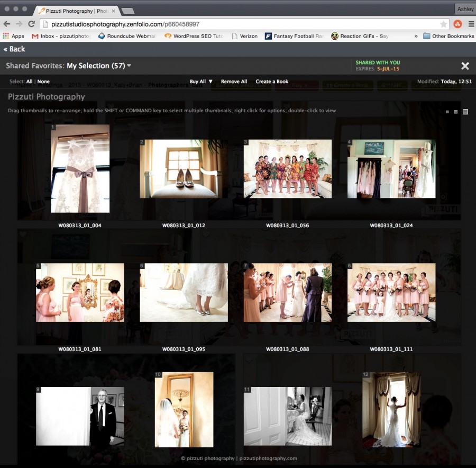This screenshot has height=468, width=476.
Task: Open the Other Bookmarks folder
Action: 448,36
